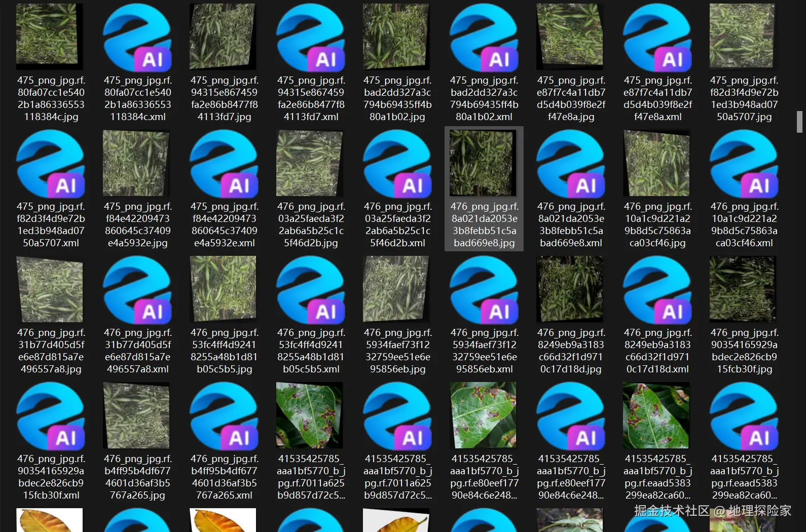This screenshot has height=532, width=806.
Task: Select the 767a265.jpg image thumbnail
Action: [136, 415]
